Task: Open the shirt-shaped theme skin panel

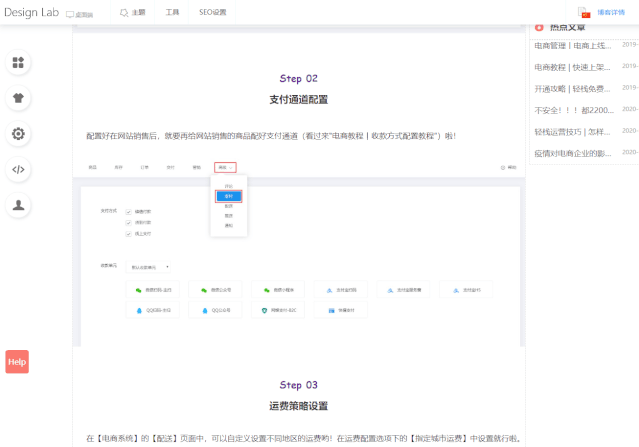Action: click(x=18, y=98)
